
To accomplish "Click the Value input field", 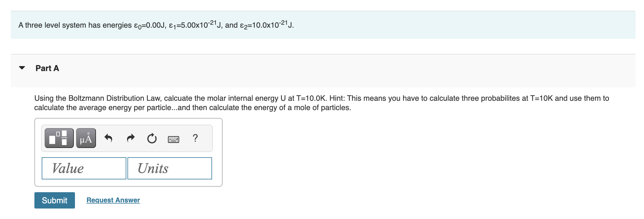I will (84, 168).
